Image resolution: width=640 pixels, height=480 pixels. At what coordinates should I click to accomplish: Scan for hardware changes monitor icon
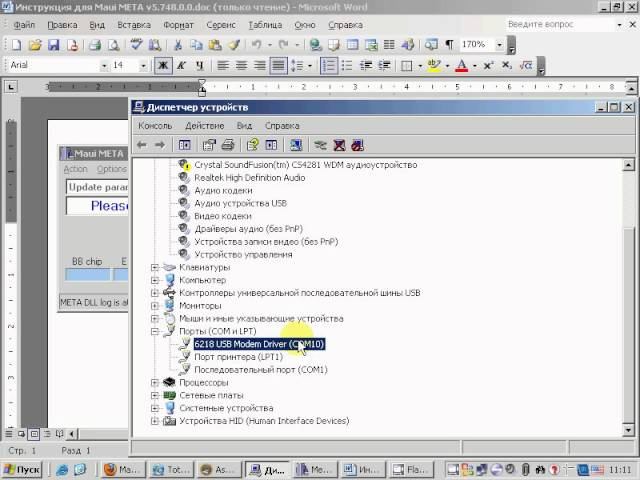(x=296, y=145)
